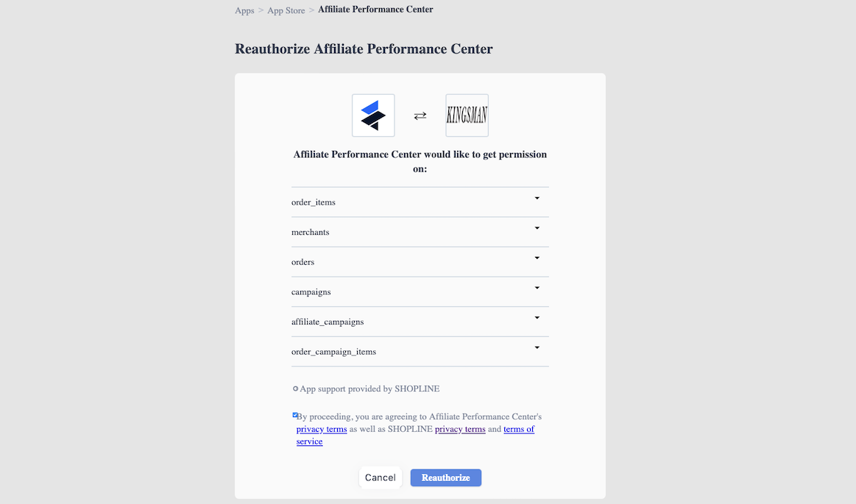Screen dimensions: 856x504
Task: Select the affiliate_campaigns row label
Action: tap(328, 322)
